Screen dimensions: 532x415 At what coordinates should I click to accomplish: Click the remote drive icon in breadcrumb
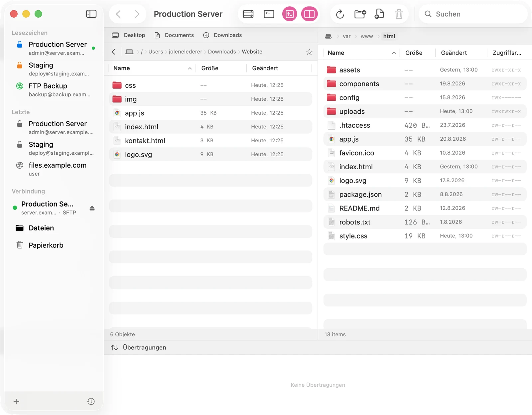point(328,36)
